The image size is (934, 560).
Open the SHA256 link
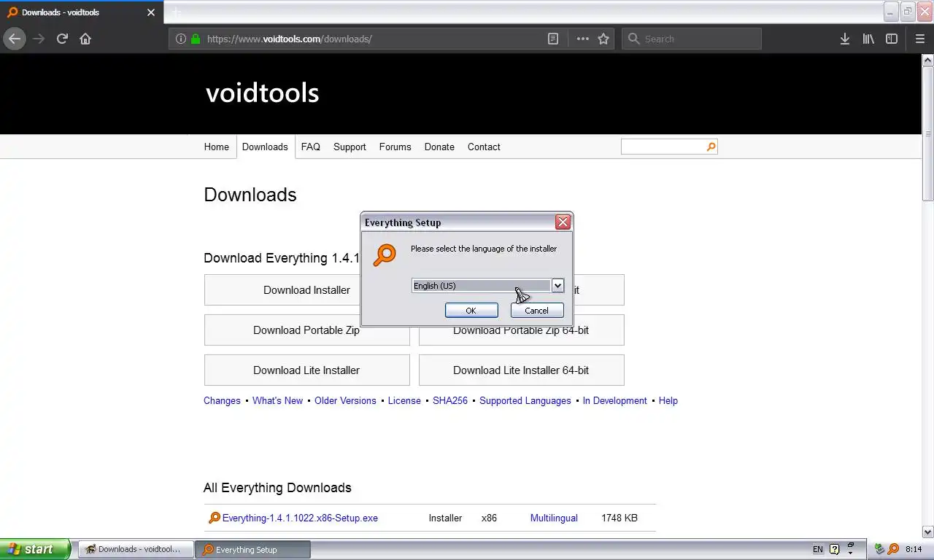click(x=450, y=400)
